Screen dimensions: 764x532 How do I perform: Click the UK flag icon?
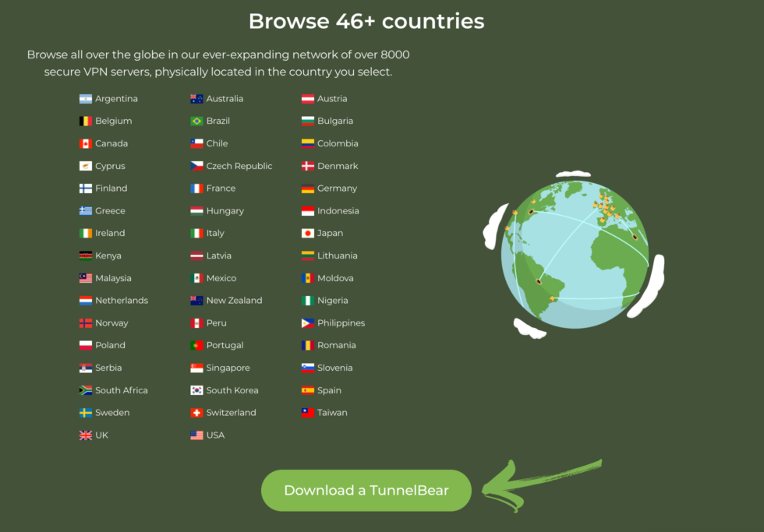click(x=86, y=435)
